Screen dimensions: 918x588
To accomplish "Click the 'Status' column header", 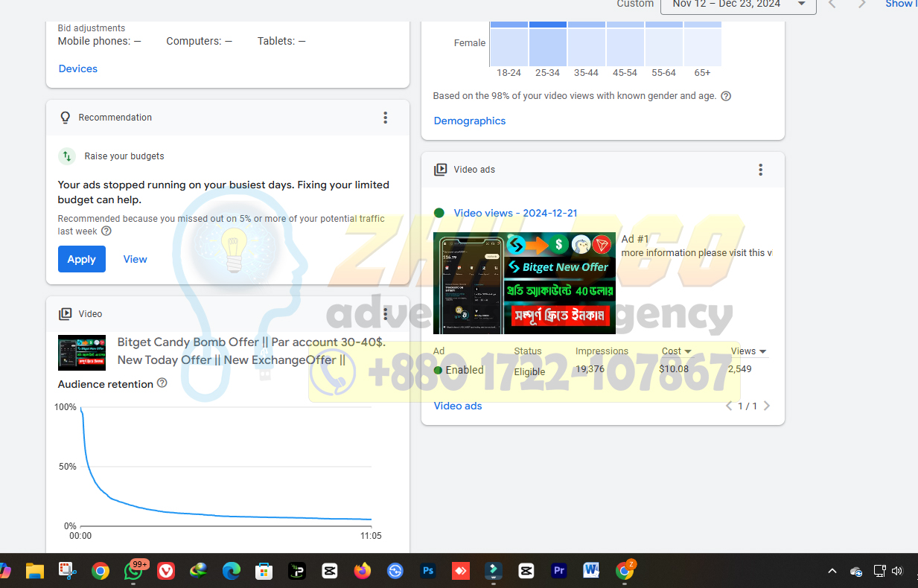I will (528, 351).
